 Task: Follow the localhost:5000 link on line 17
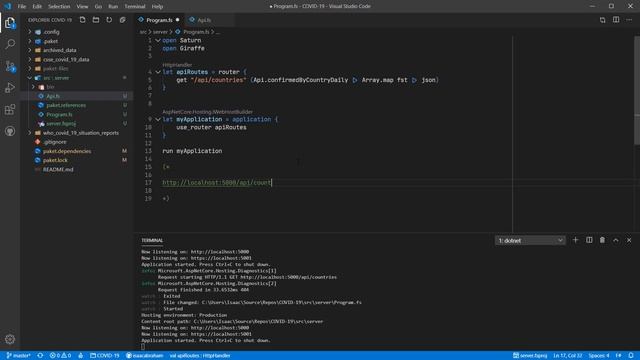[x=217, y=182]
